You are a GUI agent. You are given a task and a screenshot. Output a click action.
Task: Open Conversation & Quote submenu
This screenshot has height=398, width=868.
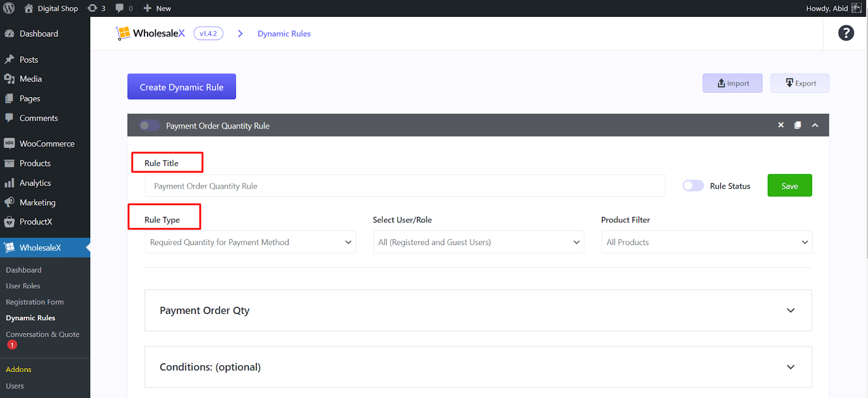tap(42, 334)
